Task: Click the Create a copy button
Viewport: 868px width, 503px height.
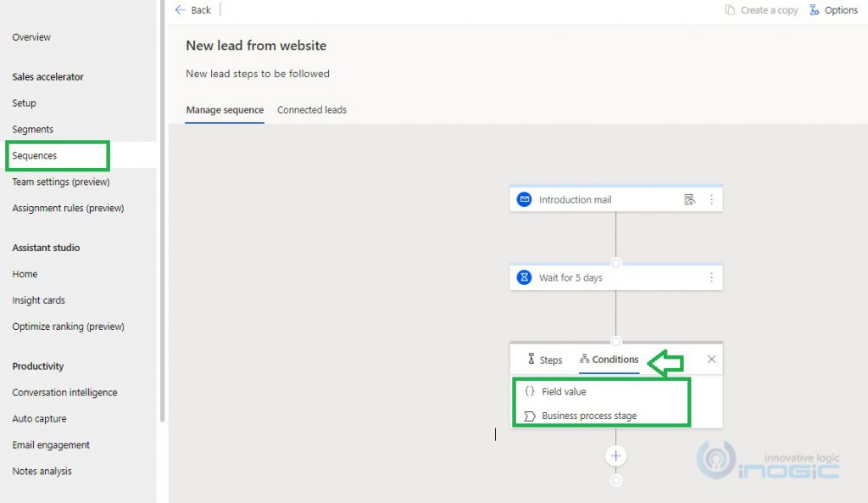Action: (762, 9)
